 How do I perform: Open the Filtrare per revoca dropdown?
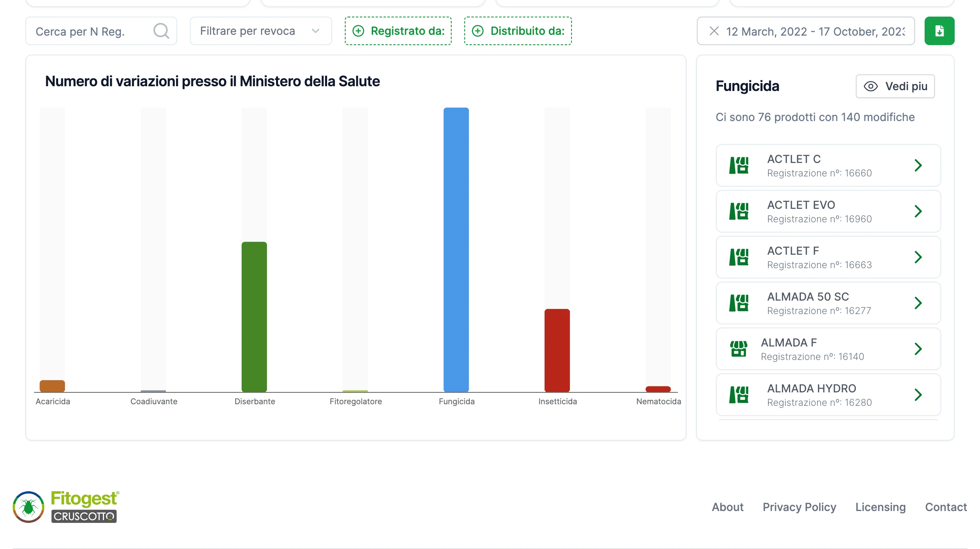261,31
